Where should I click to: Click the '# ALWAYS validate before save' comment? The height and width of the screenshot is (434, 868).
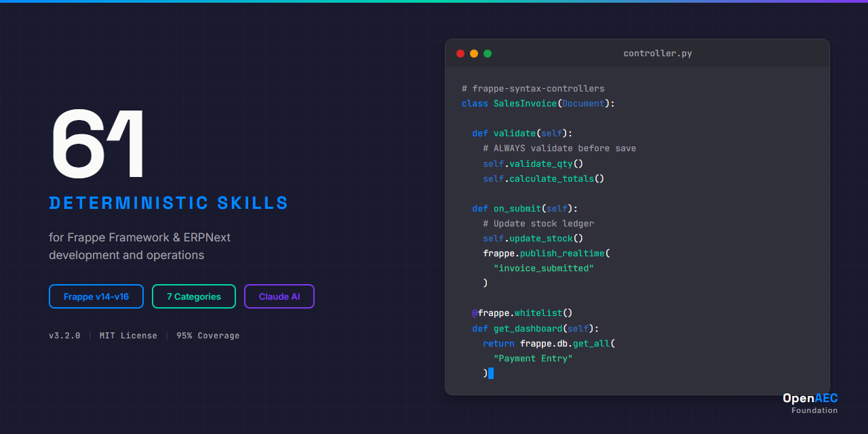(559, 149)
